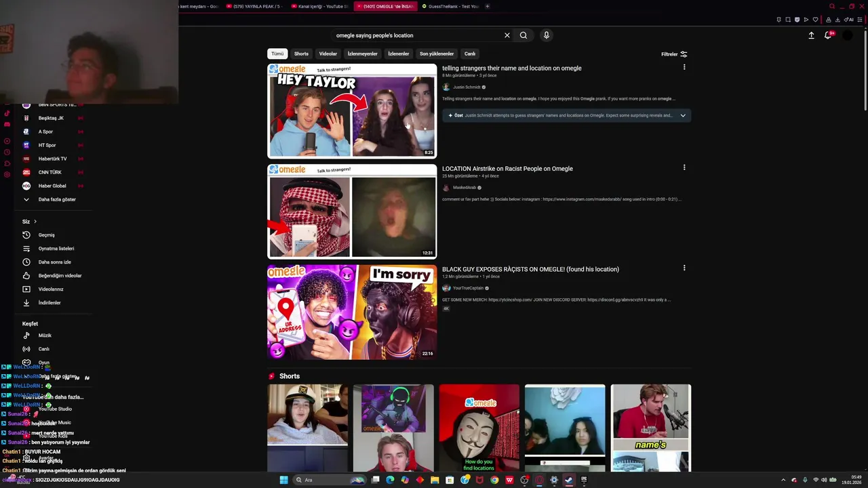The height and width of the screenshot is (488, 868).
Task: Open title 'telling strangers their name and location on omegle'
Action: (x=511, y=68)
